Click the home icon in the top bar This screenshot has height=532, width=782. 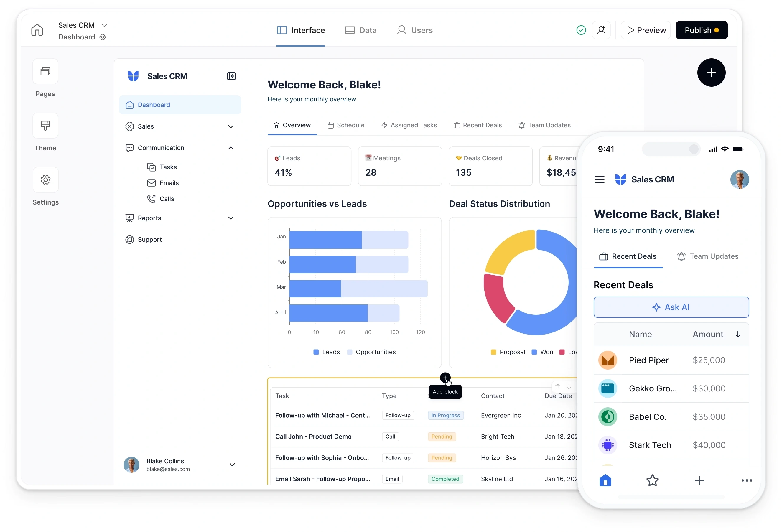(37, 30)
